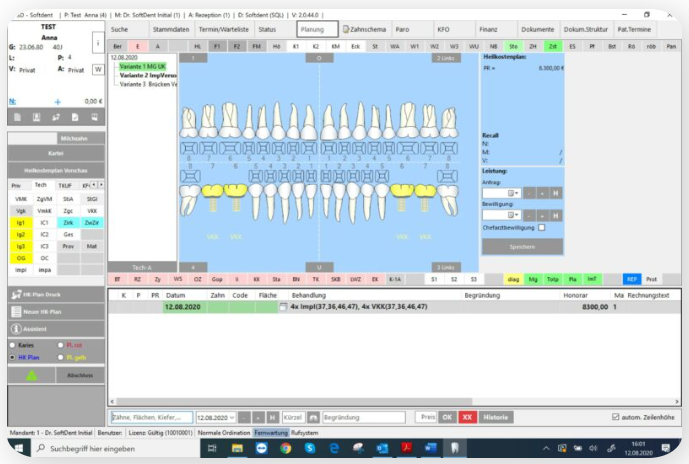Click the Heilkostenplan Vorschau button

point(56,170)
